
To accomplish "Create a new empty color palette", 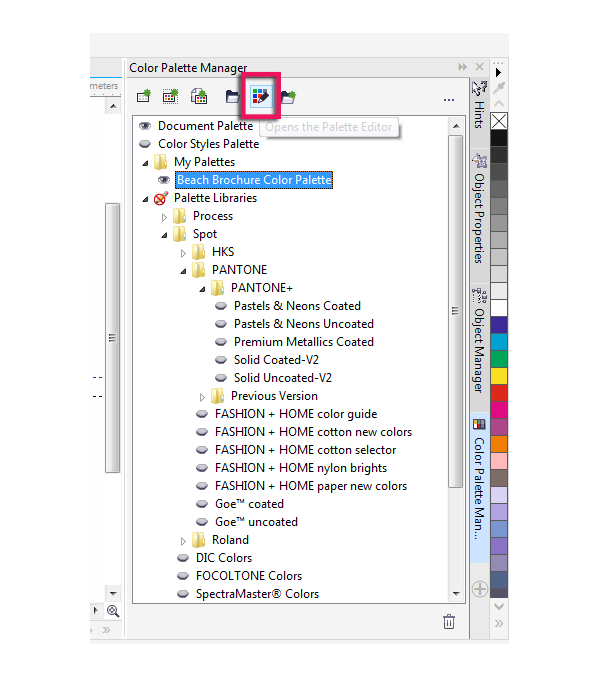I will pyautogui.click(x=144, y=96).
